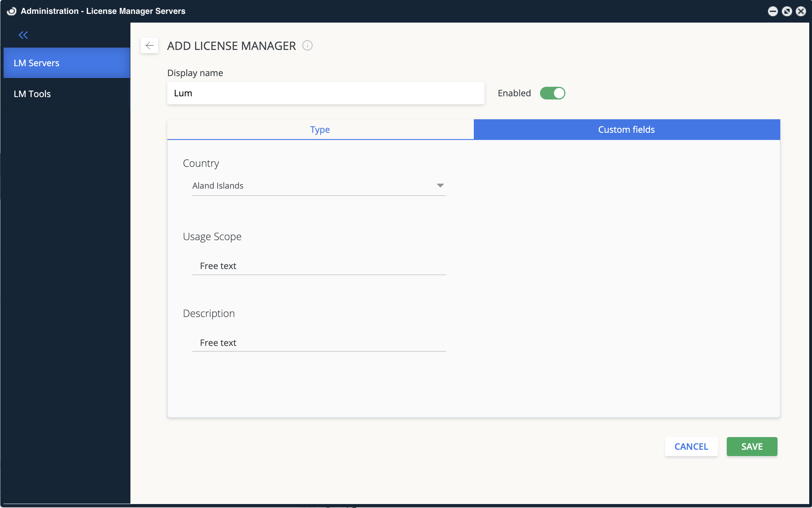
Task: Click the dropdown arrow beside Aland Islands
Action: 440,185
